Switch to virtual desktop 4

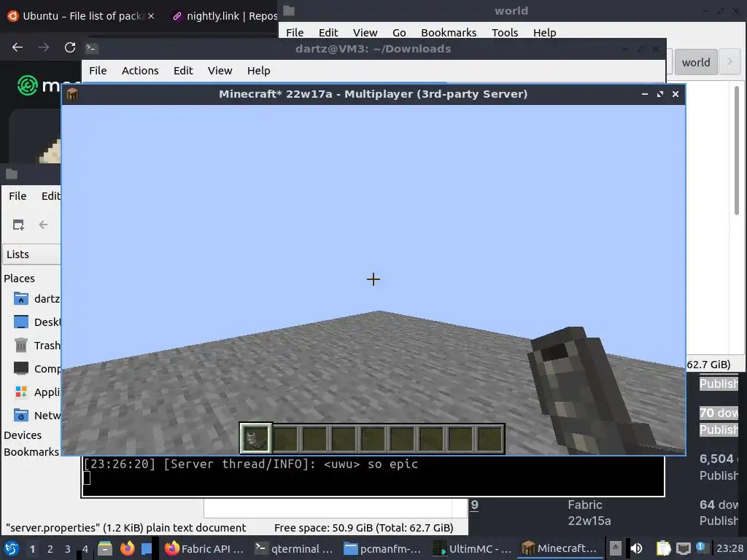pyautogui.click(x=85, y=549)
